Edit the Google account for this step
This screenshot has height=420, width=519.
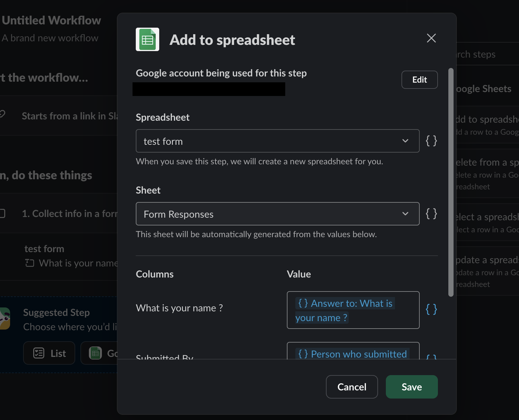coord(419,80)
